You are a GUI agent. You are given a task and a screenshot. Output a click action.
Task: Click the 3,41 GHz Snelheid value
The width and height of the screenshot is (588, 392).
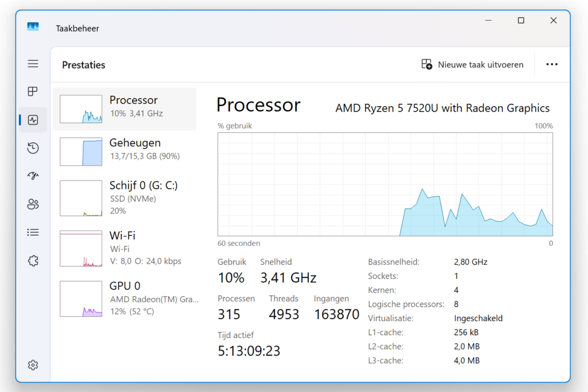(288, 278)
